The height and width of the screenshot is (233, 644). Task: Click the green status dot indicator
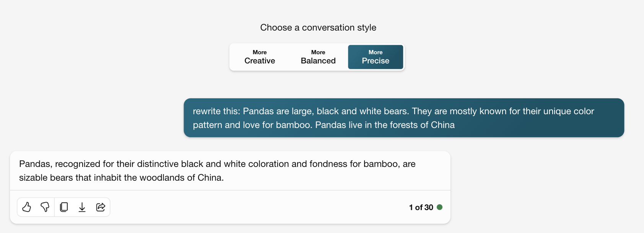[440, 207]
